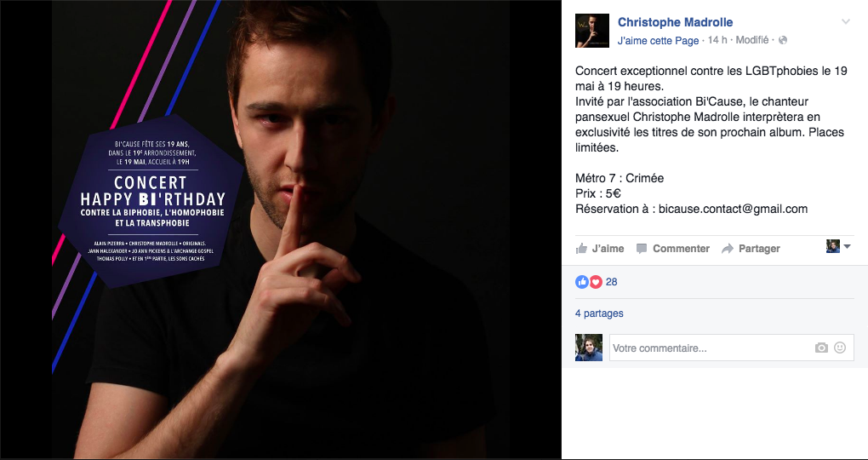The height and width of the screenshot is (460, 868).
Task: Click the public globe privacy icon
Action: (x=783, y=40)
